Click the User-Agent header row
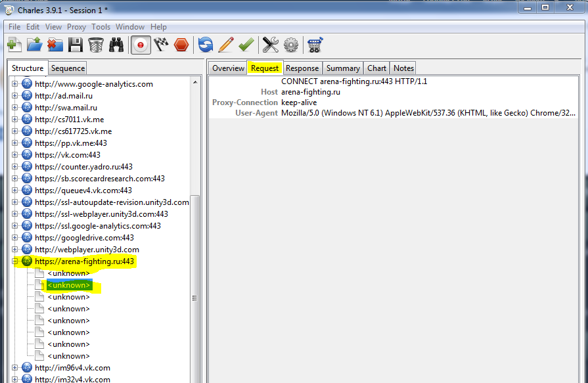588x383 pixels. click(x=394, y=113)
